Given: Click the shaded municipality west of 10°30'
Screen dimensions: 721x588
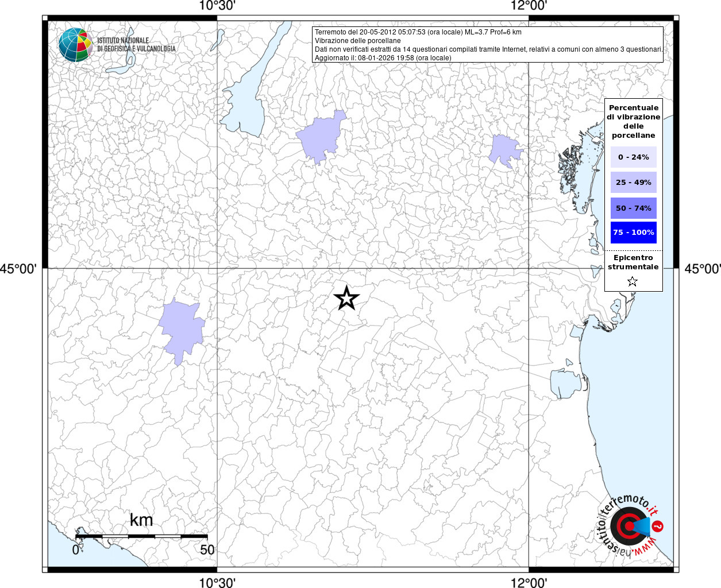Looking at the screenshot, I should point(181,330).
